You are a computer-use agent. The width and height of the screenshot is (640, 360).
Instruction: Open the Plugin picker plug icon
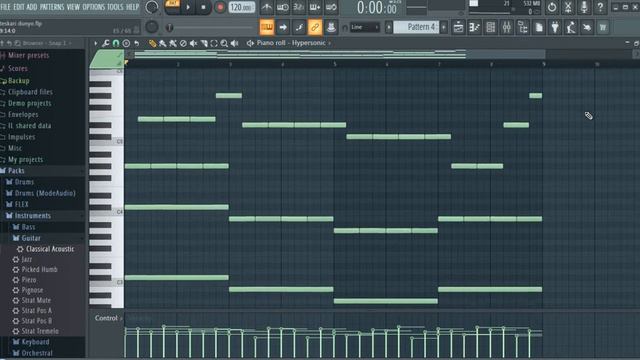pos(555,27)
